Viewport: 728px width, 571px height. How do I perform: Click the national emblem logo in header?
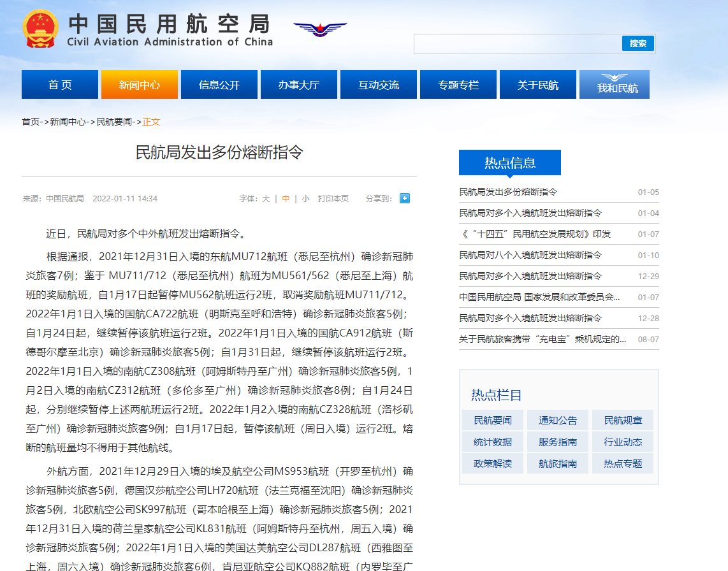click(x=40, y=29)
